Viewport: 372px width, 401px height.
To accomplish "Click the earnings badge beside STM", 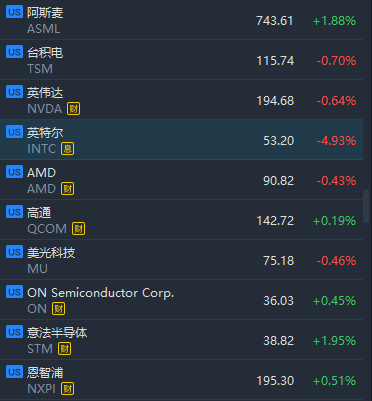I will click(64, 349).
